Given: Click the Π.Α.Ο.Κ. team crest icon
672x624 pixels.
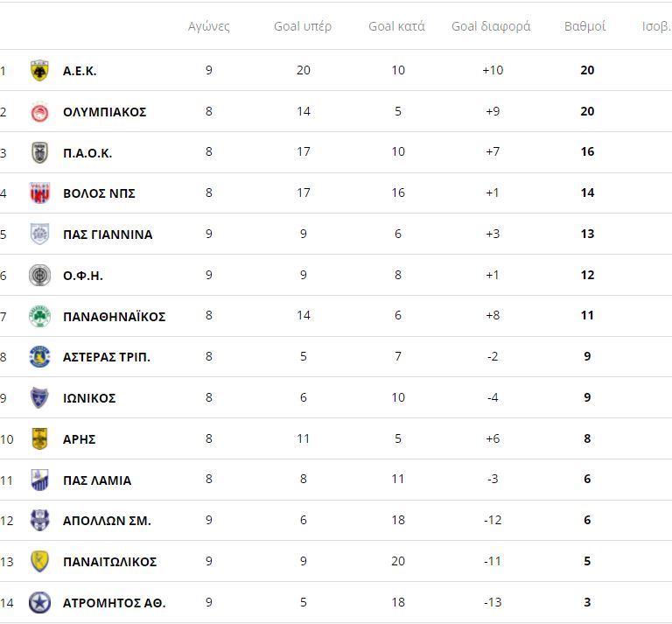Looking at the screenshot, I should [x=39, y=153].
